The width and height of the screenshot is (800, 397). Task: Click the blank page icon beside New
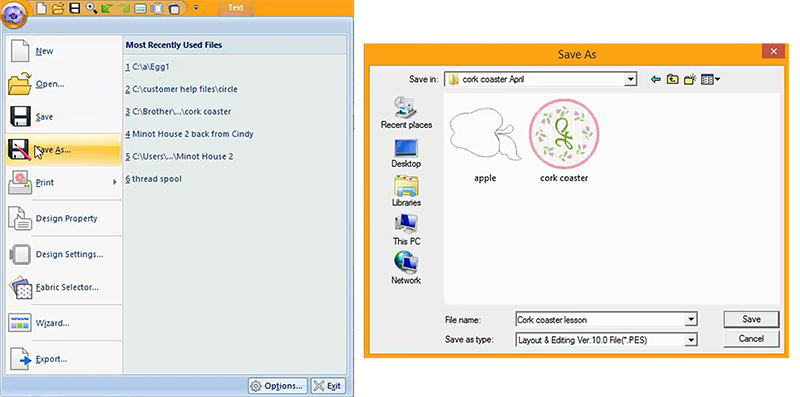19,51
